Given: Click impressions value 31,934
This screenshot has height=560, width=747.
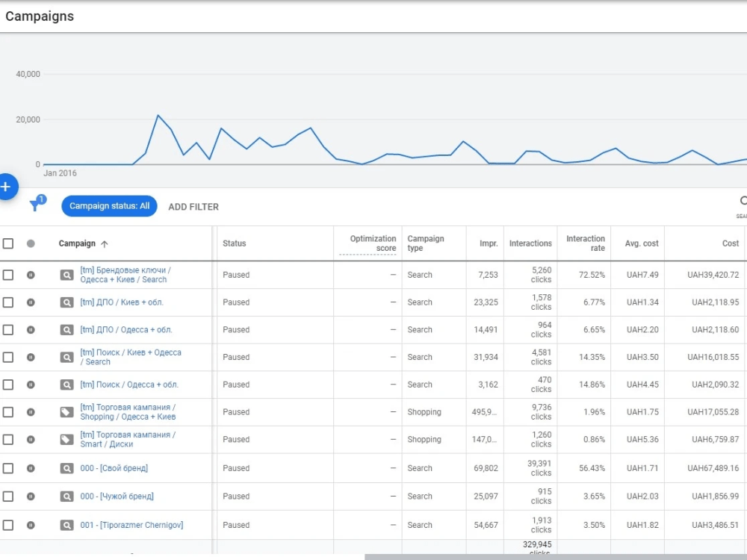Looking at the screenshot, I should 486,357.
